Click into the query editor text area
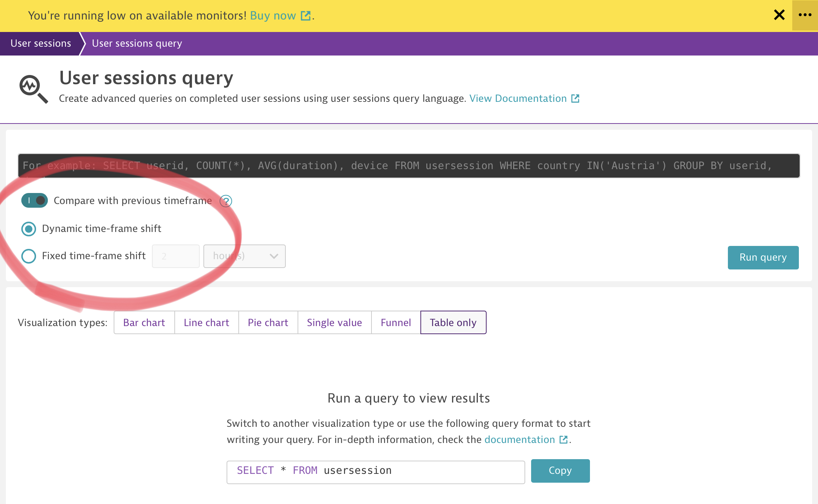The image size is (818, 504). pyautogui.click(x=408, y=166)
